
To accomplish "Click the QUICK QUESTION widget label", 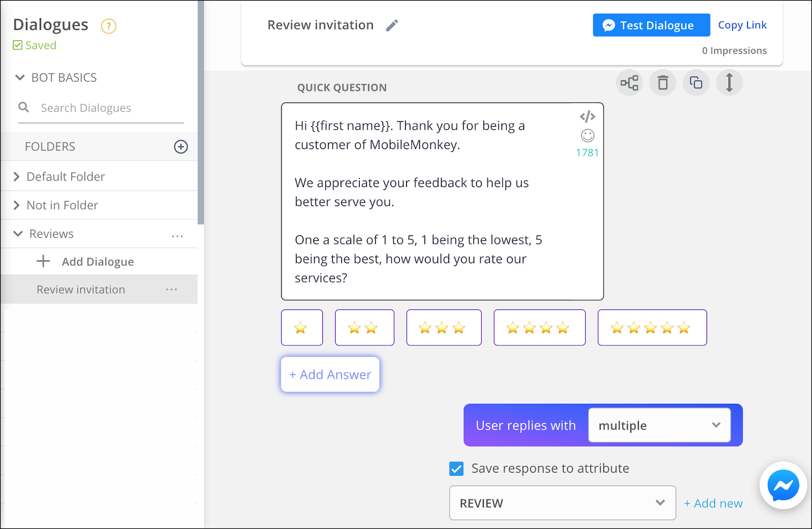I will 342,88.
